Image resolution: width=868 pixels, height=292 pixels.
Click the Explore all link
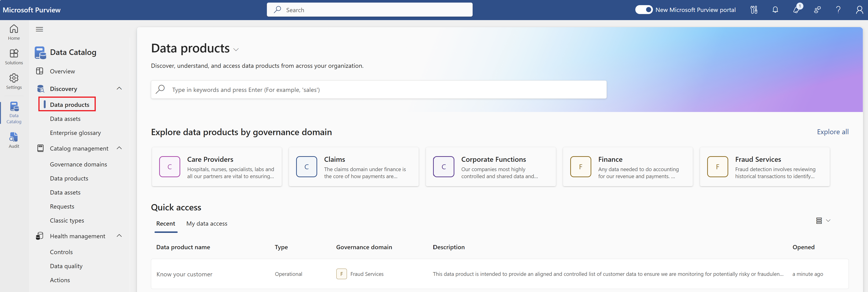[832, 132]
